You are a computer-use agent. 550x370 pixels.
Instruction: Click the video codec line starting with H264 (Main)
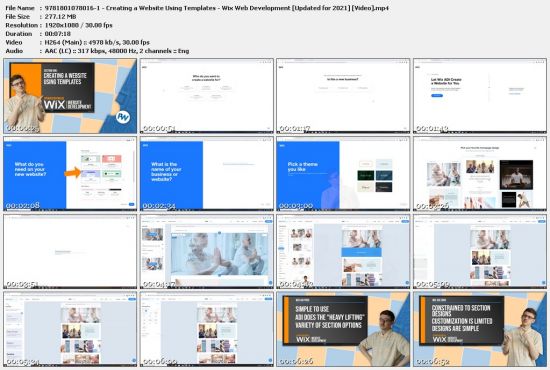(x=97, y=42)
